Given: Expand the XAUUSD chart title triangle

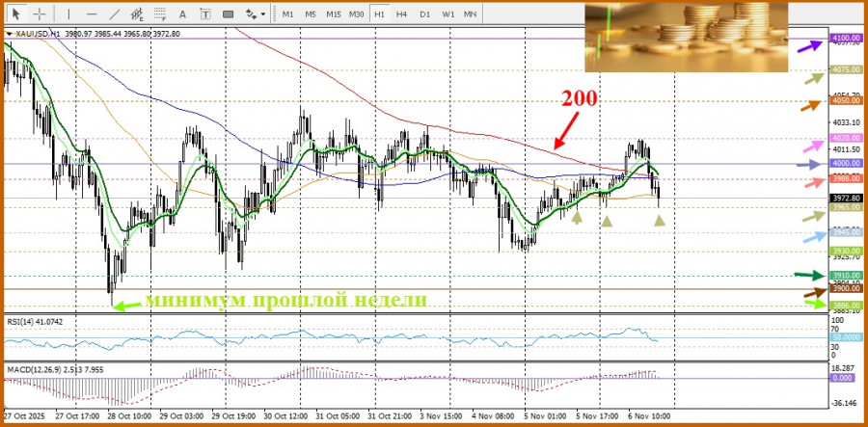Looking at the screenshot, I should 10,34.
